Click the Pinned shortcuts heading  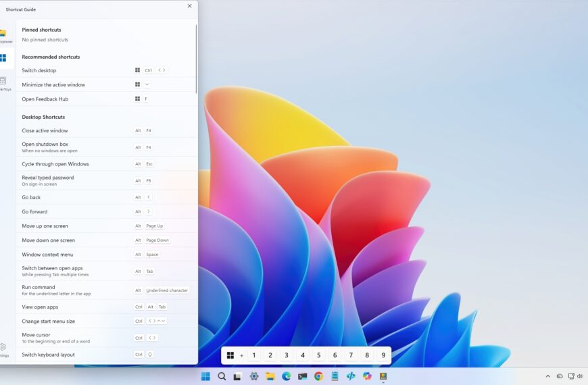click(41, 30)
